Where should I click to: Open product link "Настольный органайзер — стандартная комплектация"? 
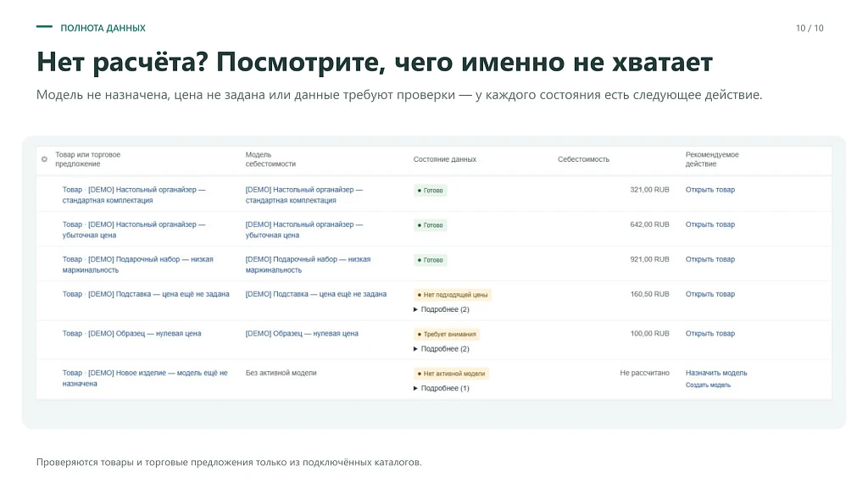[133, 195]
